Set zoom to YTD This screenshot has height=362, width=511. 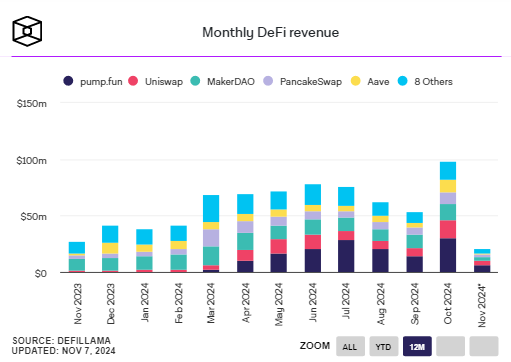point(384,346)
